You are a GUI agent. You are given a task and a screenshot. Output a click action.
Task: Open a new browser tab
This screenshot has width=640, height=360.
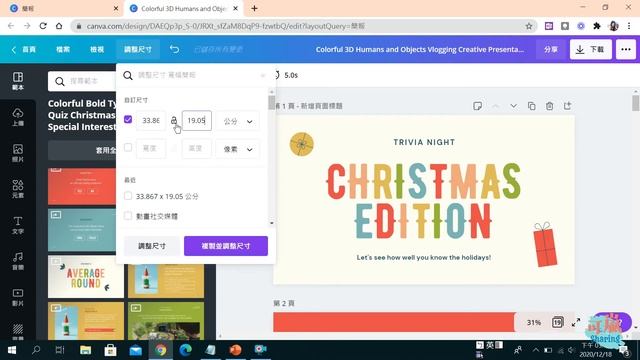[254, 8]
